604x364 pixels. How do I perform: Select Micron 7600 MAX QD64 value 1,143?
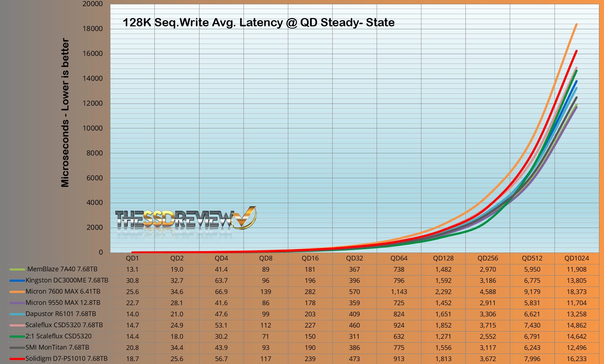coord(399,292)
